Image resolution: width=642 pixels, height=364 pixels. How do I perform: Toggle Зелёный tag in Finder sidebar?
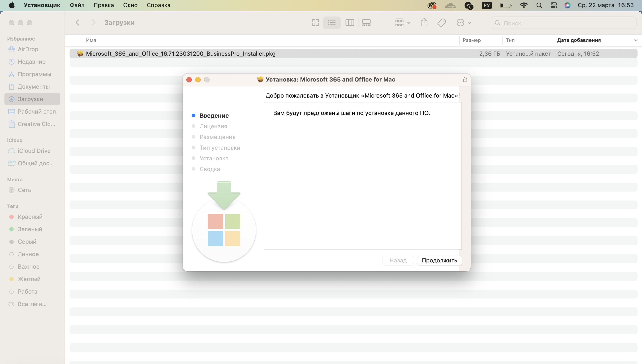click(x=29, y=229)
